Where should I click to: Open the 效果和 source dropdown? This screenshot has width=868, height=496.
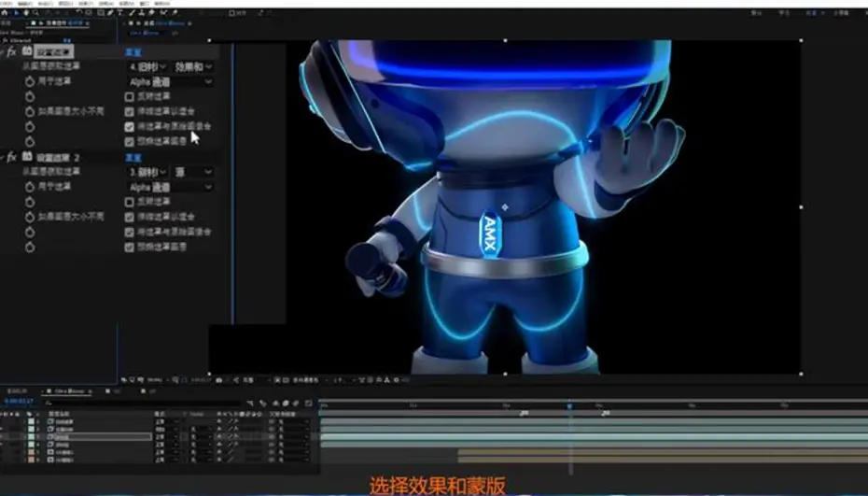tap(193, 66)
